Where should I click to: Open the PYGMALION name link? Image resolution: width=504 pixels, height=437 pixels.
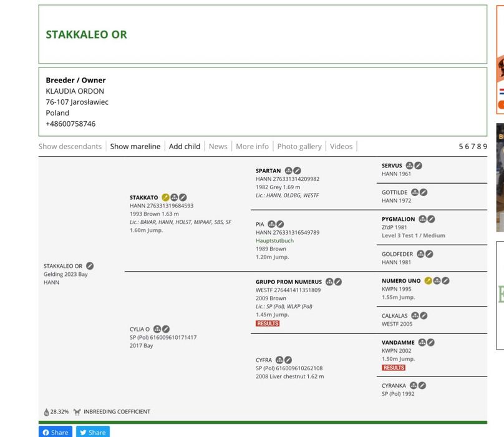(x=398, y=219)
